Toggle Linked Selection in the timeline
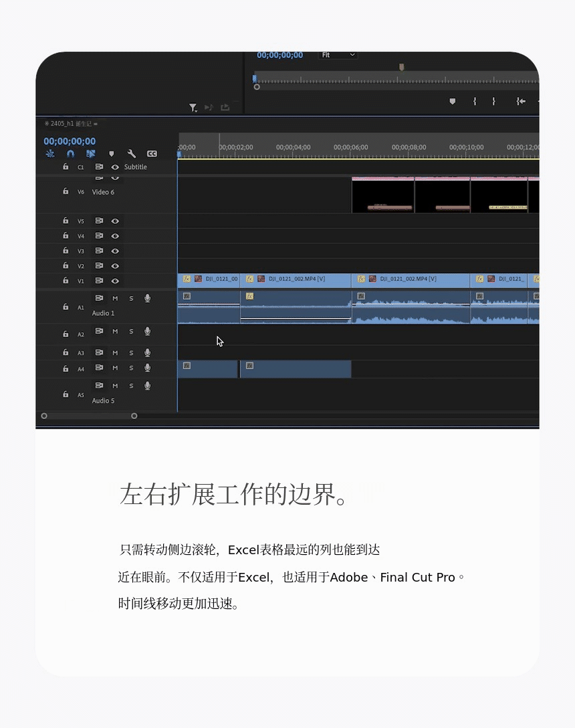Viewport: 575px width, 728px height. [x=91, y=154]
